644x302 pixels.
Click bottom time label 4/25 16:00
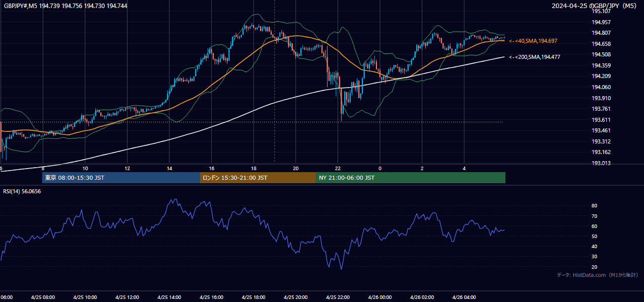[211, 297]
